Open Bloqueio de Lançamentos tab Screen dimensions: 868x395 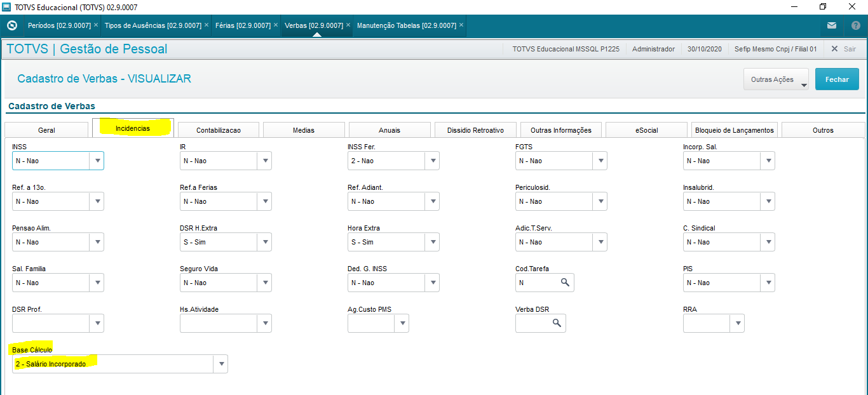(x=735, y=130)
